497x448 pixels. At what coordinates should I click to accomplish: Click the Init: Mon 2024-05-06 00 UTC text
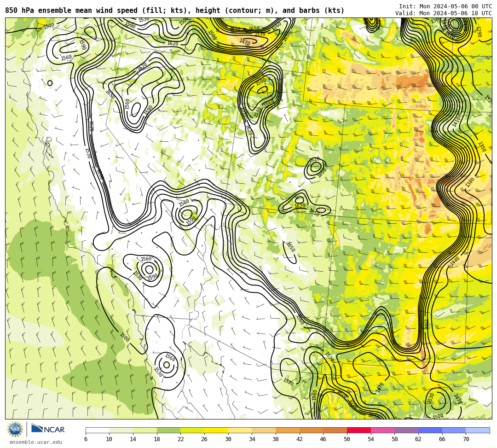coord(445,6)
